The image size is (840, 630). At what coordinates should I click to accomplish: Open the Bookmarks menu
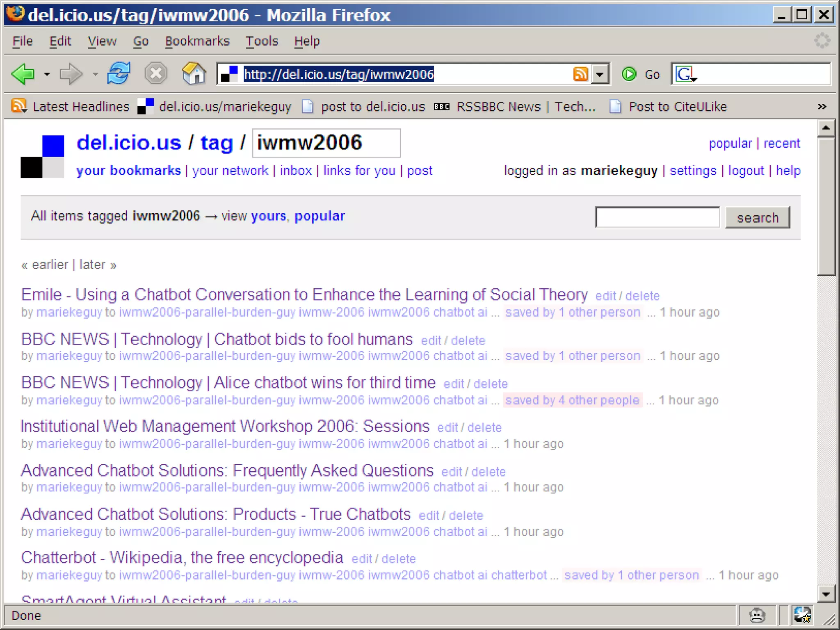[x=197, y=41]
